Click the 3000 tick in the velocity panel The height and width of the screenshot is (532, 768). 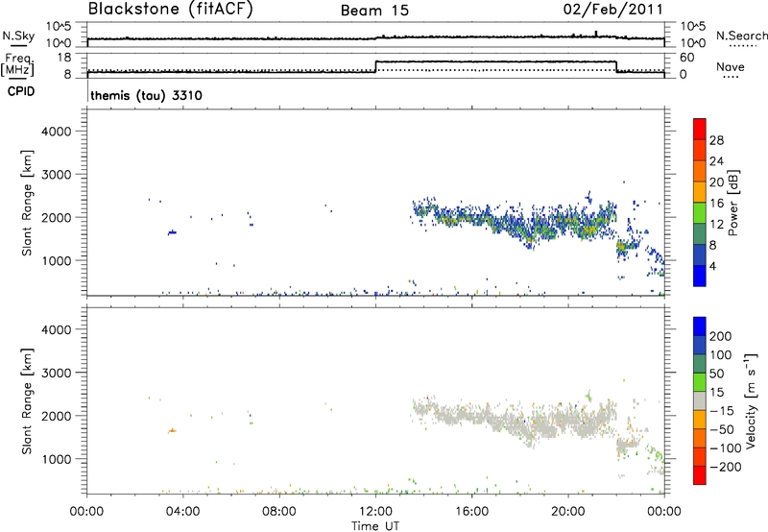click(56, 373)
